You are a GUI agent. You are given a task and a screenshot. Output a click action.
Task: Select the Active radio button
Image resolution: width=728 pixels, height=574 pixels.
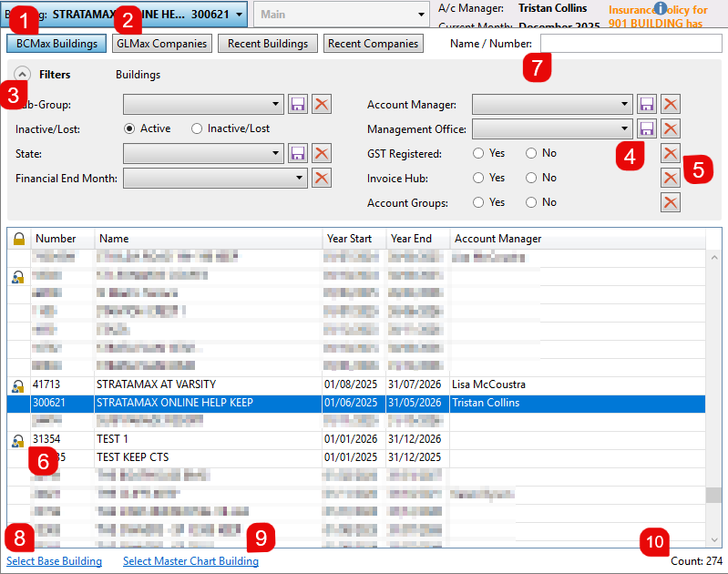pos(129,128)
